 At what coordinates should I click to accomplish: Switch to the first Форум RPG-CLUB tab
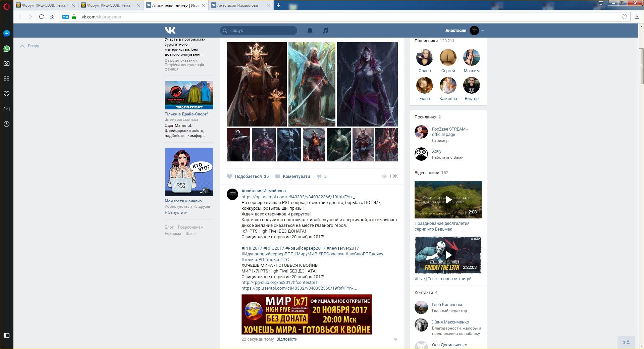pyautogui.click(x=46, y=5)
